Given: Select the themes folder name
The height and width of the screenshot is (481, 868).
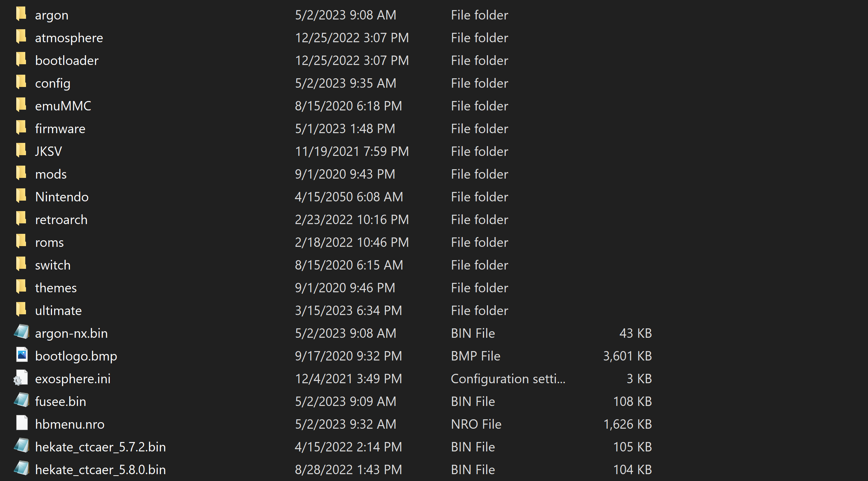Looking at the screenshot, I should click(56, 288).
